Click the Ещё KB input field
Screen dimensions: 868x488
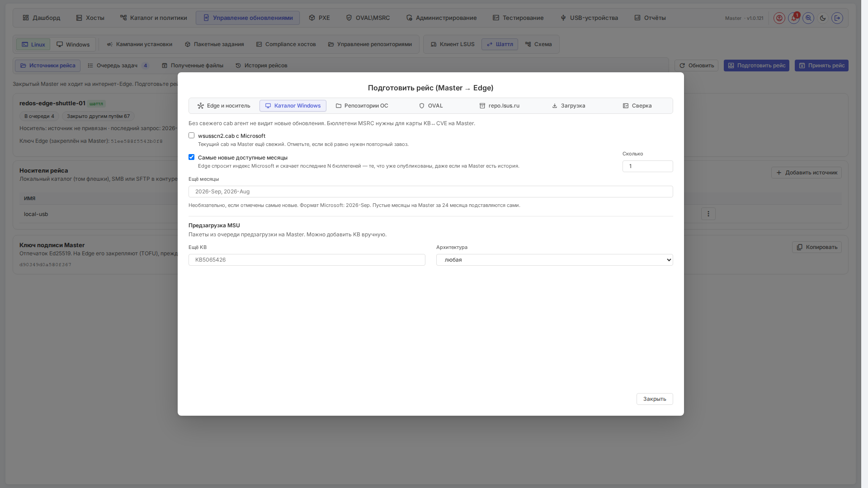tap(307, 260)
